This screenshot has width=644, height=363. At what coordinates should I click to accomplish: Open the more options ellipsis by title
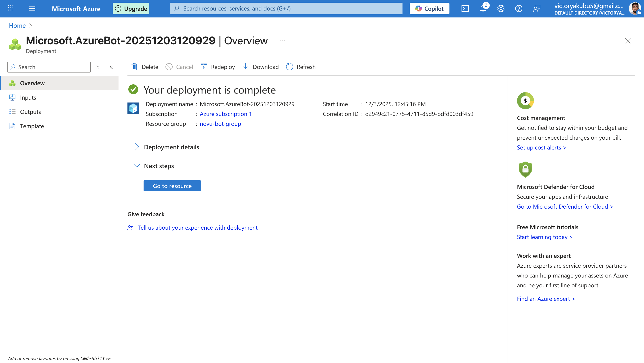coord(282,41)
